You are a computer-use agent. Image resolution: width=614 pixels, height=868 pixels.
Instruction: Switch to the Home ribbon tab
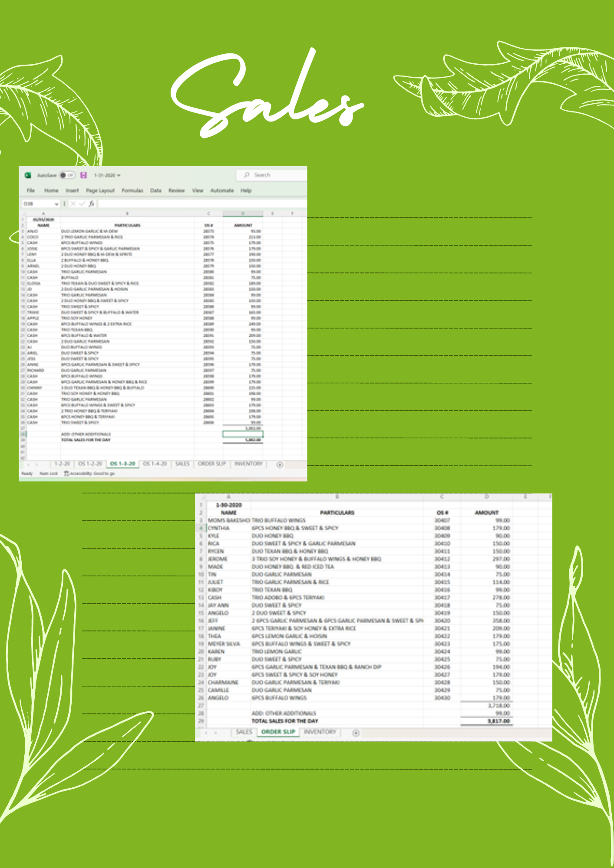51,191
